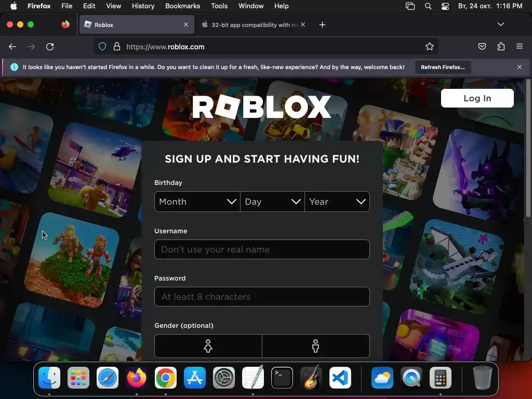Image resolution: width=532 pixels, height=399 pixels.
Task: Launch Safari from the Dock
Action: click(108, 378)
